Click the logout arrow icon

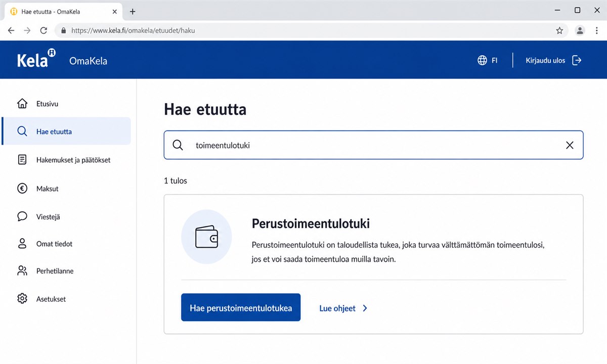pyautogui.click(x=577, y=60)
